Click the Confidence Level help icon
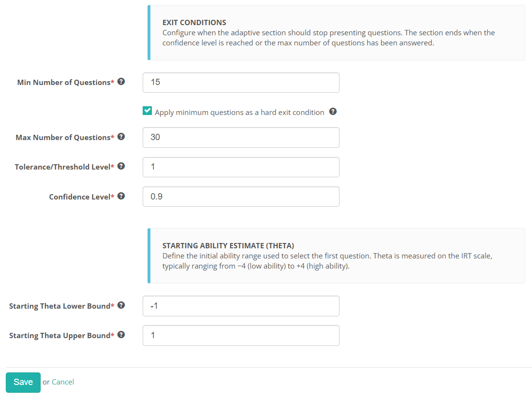 coord(121,196)
